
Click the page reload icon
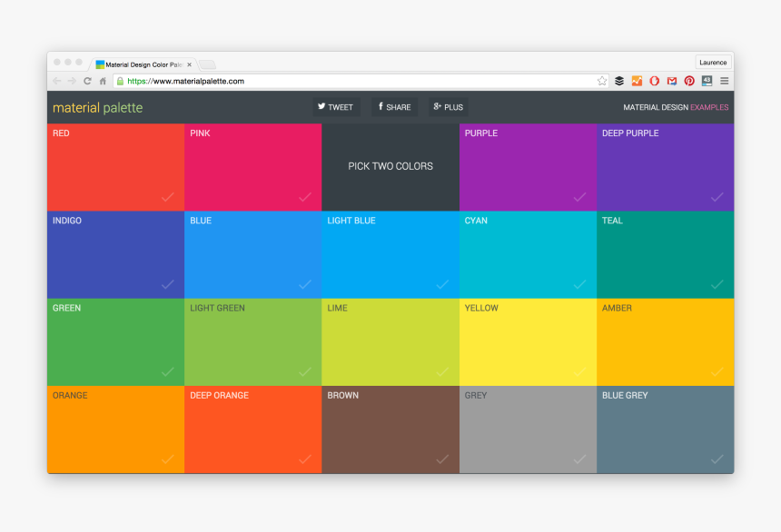(87, 81)
